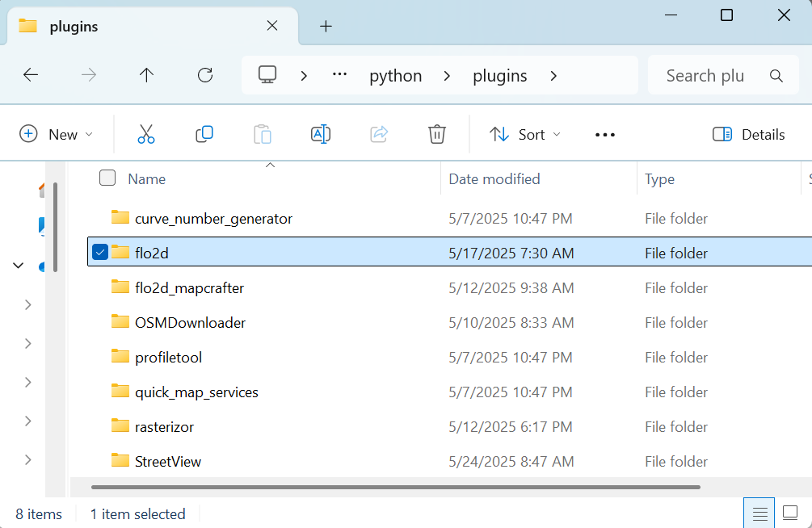Click python in the address breadcrumb
812x528 pixels.
[396, 76]
